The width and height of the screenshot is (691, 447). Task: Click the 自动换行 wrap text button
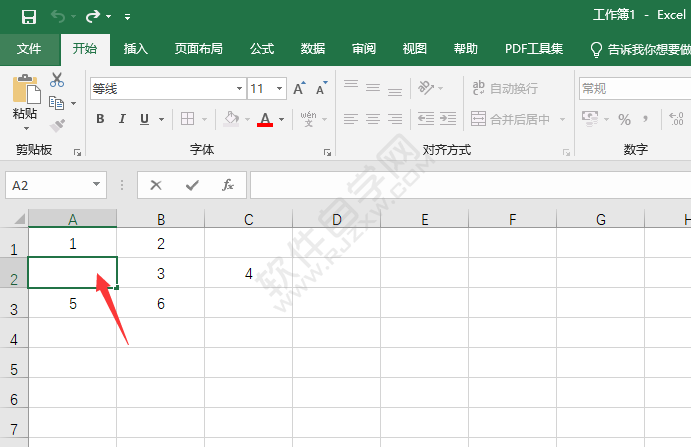[x=505, y=89]
